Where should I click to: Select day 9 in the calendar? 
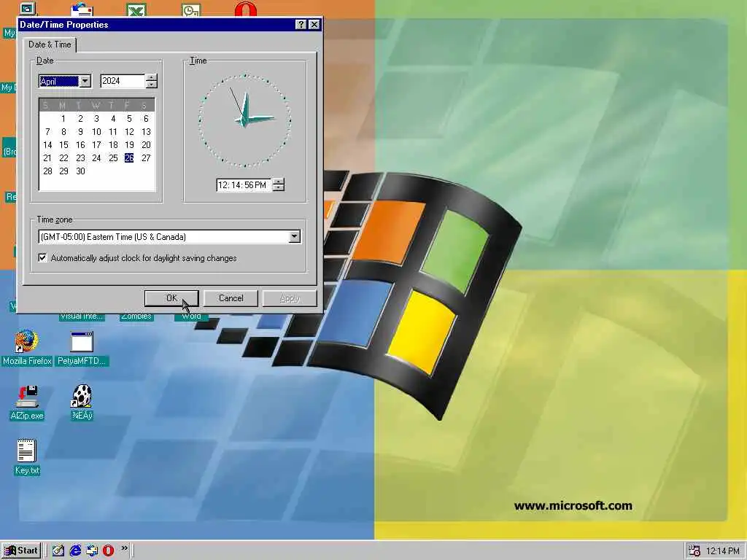(x=80, y=132)
